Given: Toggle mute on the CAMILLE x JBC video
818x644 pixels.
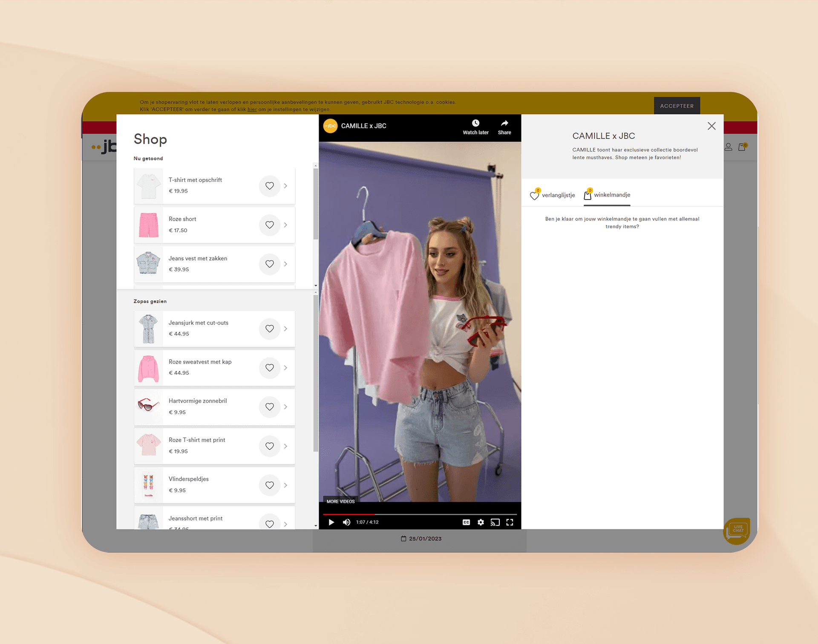Looking at the screenshot, I should click(x=347, y=522).
